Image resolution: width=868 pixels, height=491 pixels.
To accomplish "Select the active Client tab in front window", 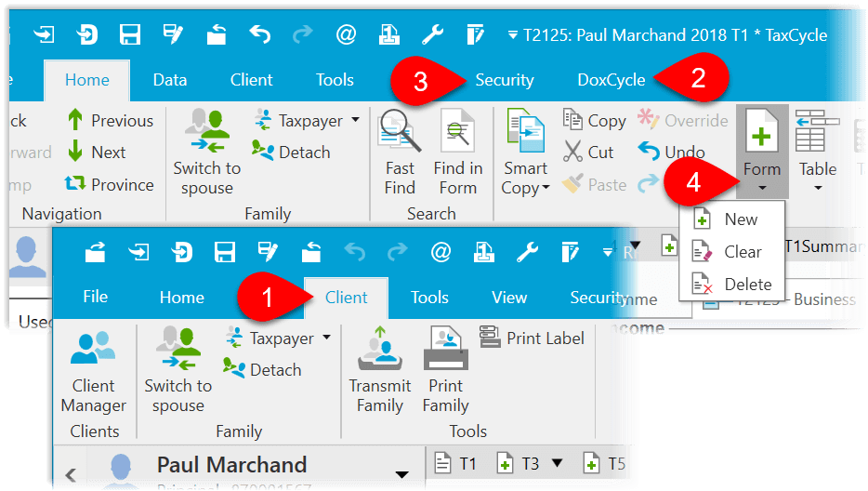I will (x=346, y=298).
